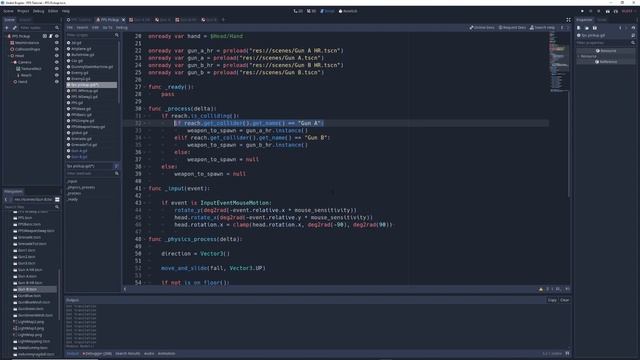Close the FPS Pickup scene tab

[123, 20]
